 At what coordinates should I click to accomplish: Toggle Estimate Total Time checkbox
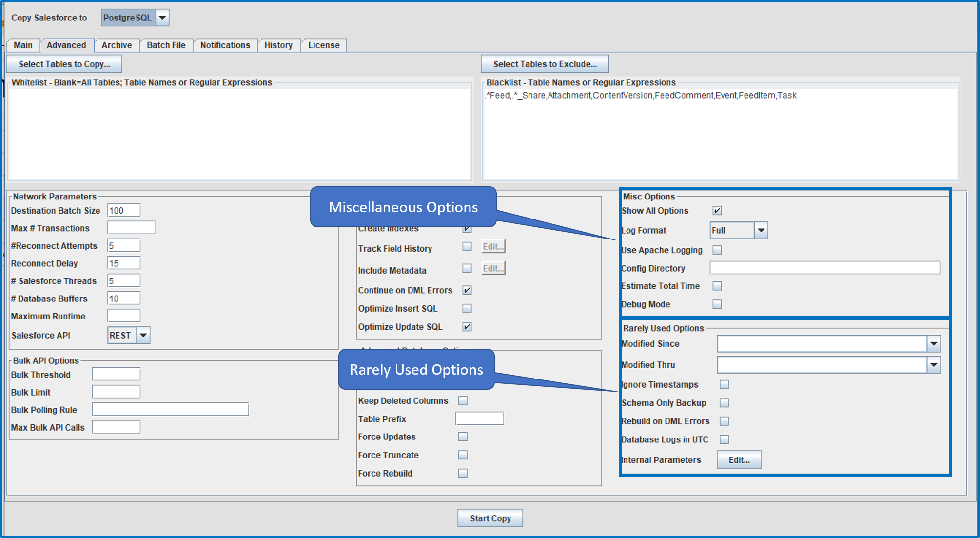(717, 286)
